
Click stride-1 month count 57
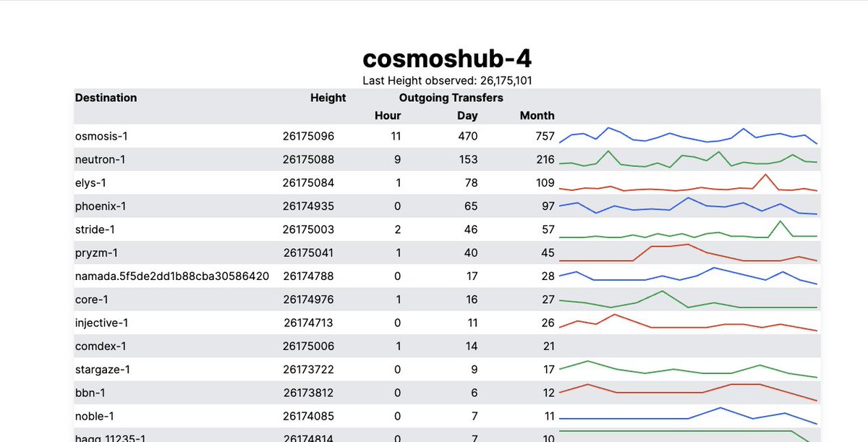548,229
